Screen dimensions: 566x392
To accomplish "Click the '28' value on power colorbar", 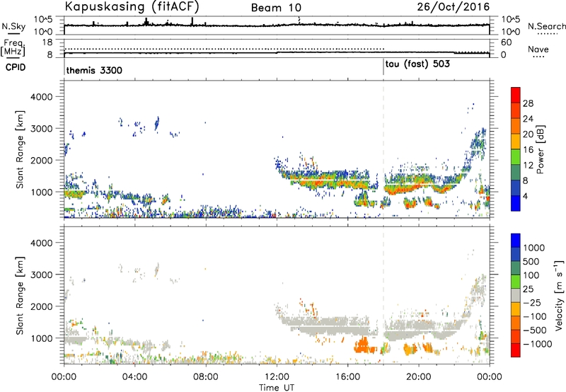I will [x=528, y=103].
